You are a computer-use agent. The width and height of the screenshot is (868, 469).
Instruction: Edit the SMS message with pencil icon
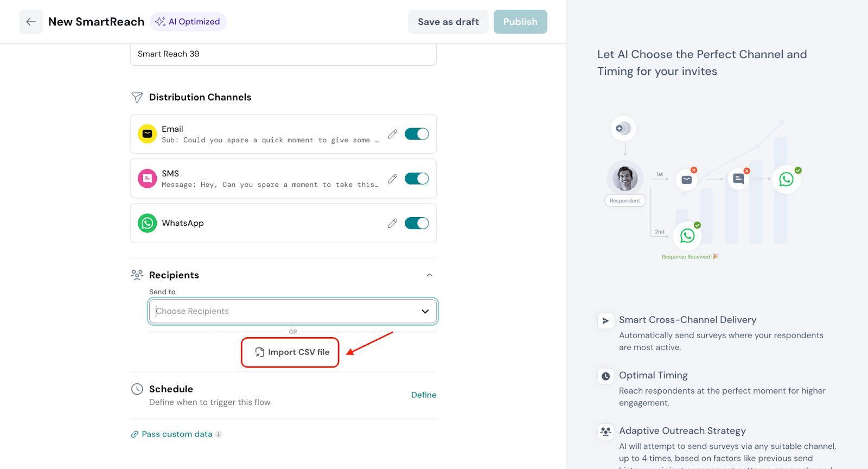pos(392,179)
